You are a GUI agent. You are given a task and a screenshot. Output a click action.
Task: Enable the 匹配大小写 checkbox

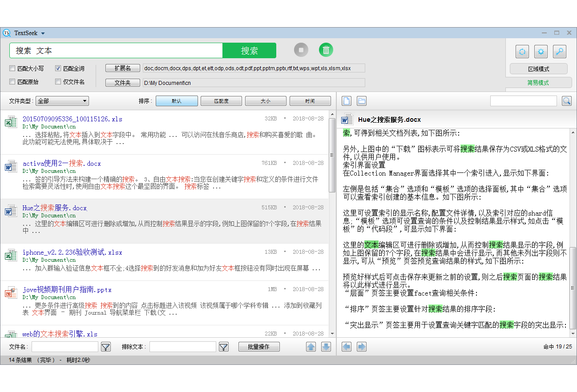12,68
